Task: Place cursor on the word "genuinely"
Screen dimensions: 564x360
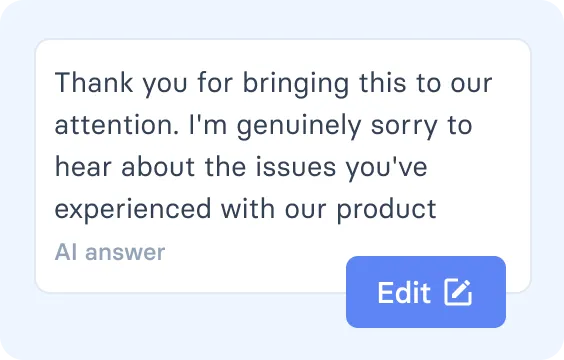Action: 299,127
